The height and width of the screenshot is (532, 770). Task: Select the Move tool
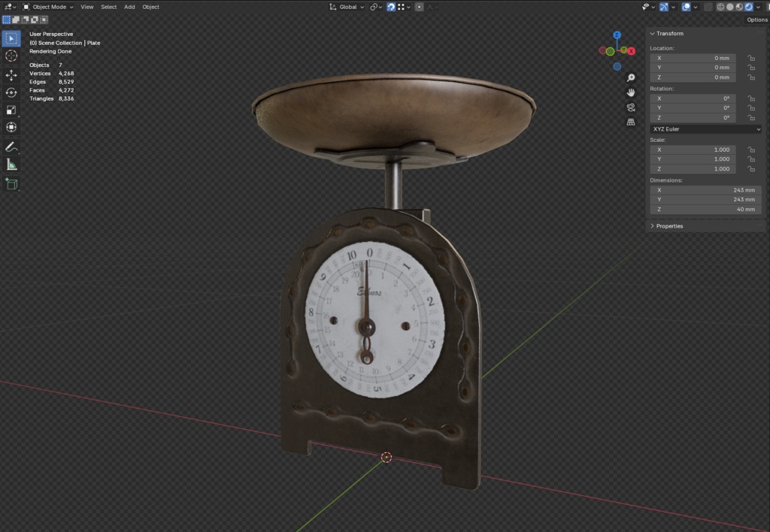[11, 75]
